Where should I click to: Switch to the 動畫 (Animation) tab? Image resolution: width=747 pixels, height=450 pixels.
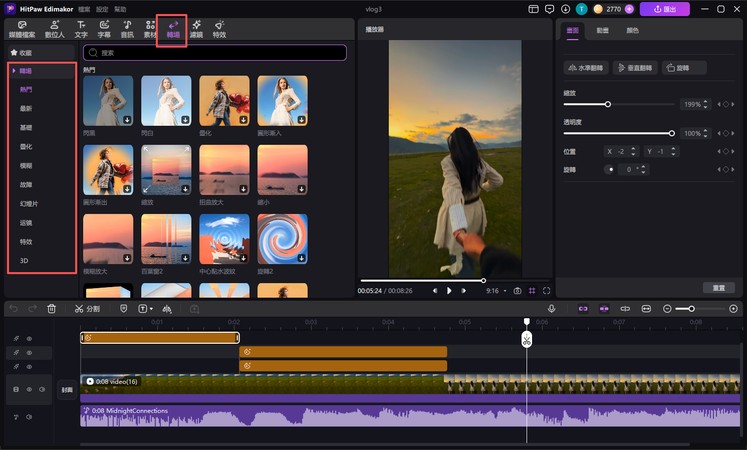(603, 31)
